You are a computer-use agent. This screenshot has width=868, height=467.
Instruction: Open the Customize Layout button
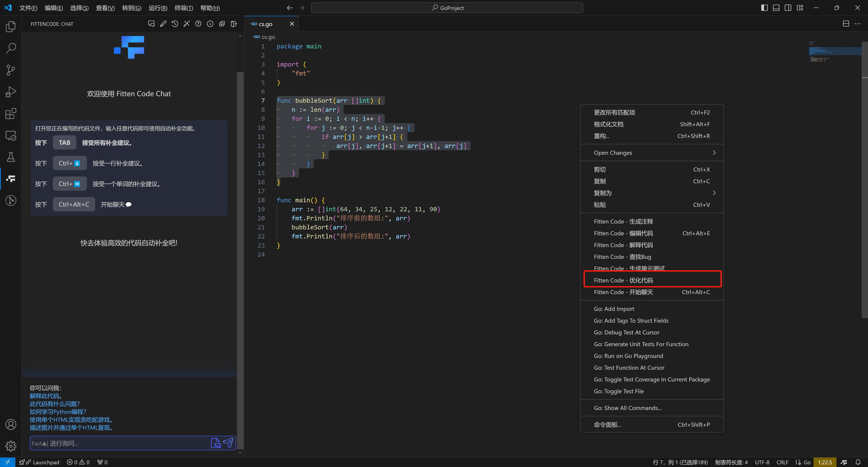point(800,8)
